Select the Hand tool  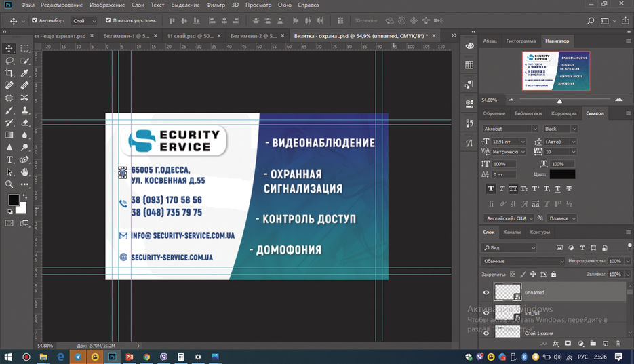[24, 172]
